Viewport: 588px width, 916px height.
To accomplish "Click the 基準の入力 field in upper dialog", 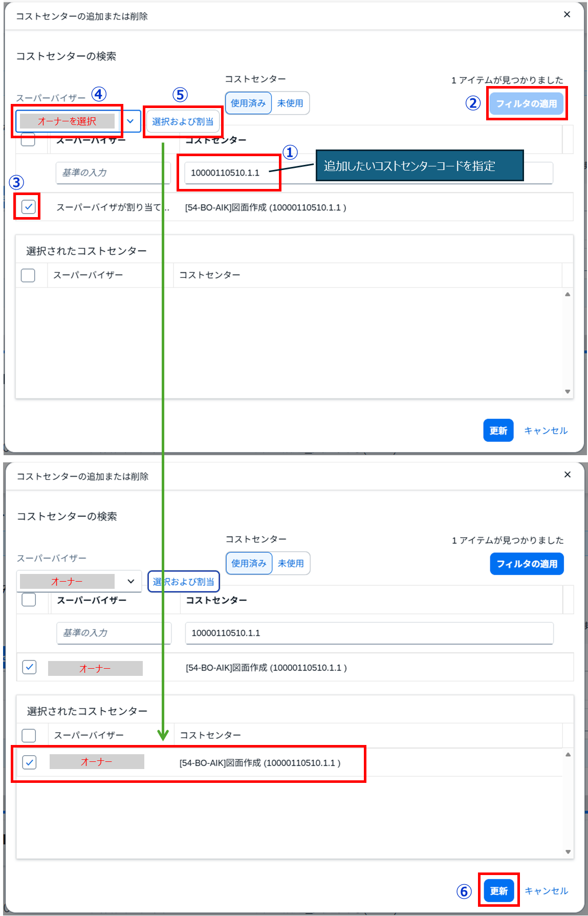I will (x=113, y=173).
